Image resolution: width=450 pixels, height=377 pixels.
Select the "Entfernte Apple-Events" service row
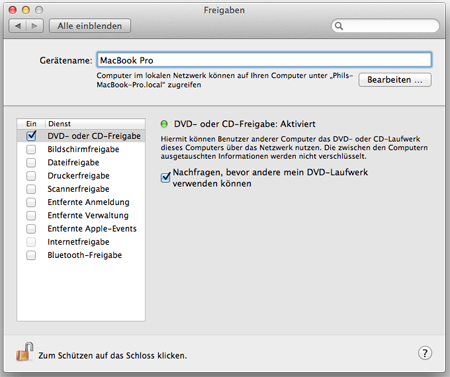81,229
